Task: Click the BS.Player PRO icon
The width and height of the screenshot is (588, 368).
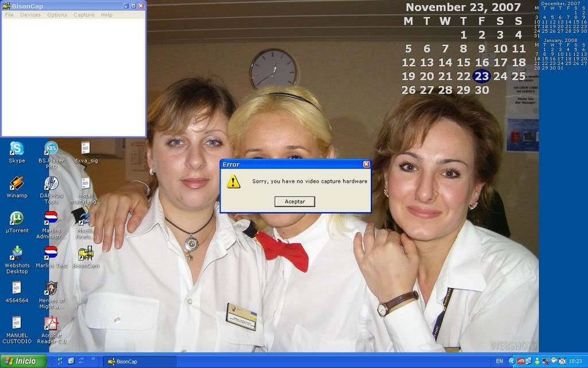Action: pyautogui.click(x=51, y=149)
